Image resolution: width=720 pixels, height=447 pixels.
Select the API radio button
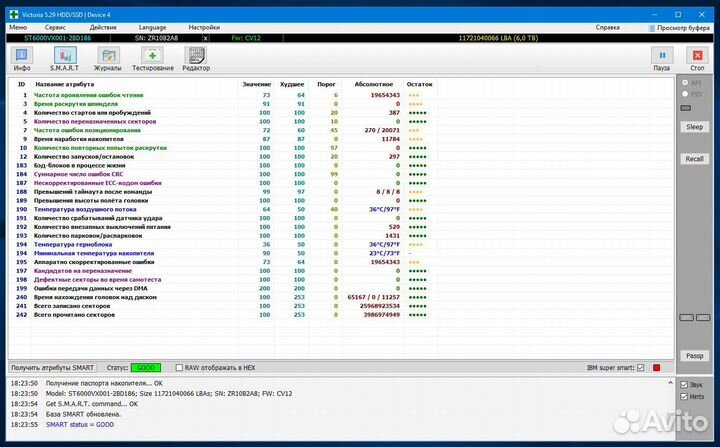point(684,83)
